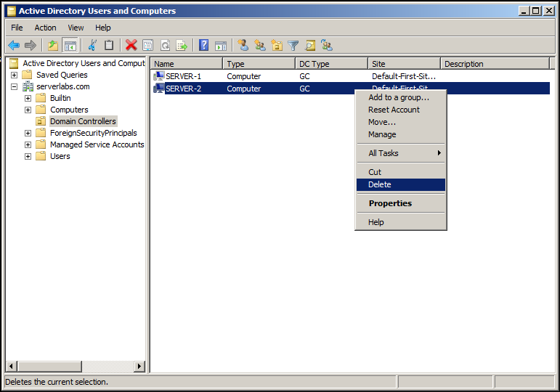Click the blue Help question mark icon
Viewport: 560px width, 392px height.
pyautogui.click(x=203, y=45)
